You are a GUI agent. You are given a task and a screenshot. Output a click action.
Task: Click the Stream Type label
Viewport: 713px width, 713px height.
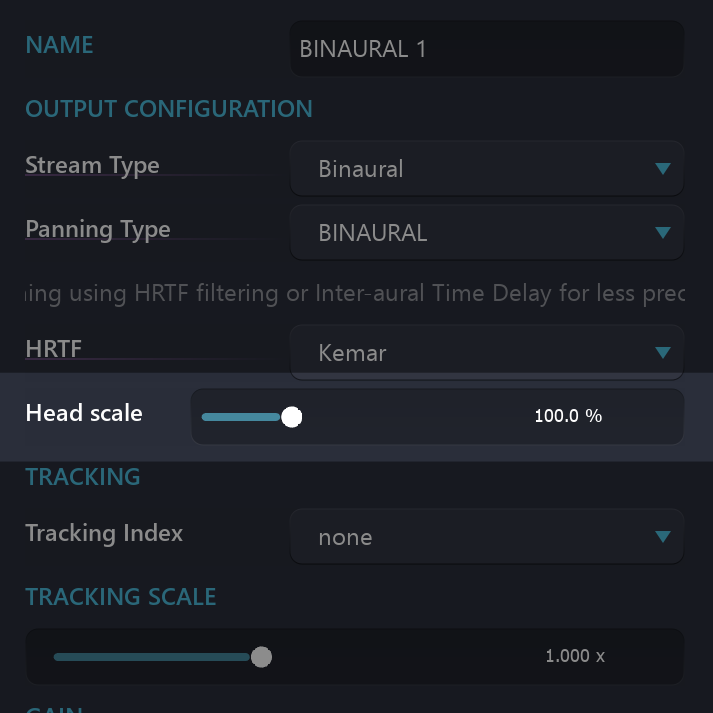92,165
